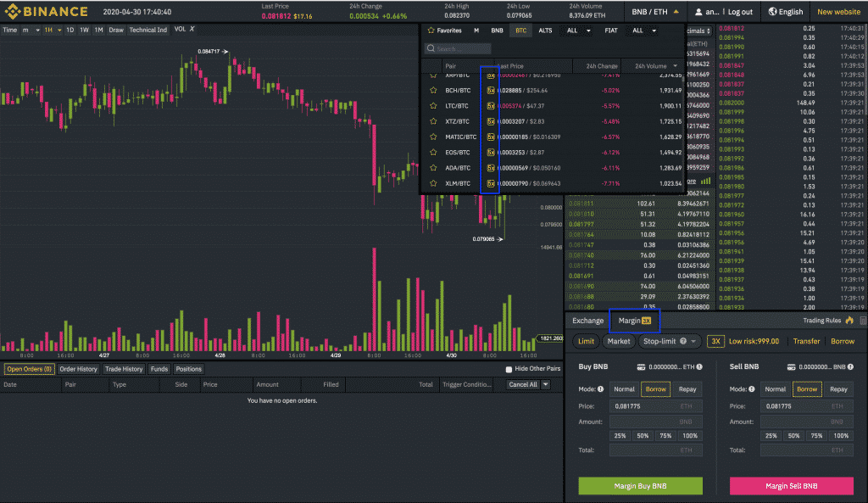
Task: Click the 5x margin badge for BCH/BTC
Action: [491, 90]
